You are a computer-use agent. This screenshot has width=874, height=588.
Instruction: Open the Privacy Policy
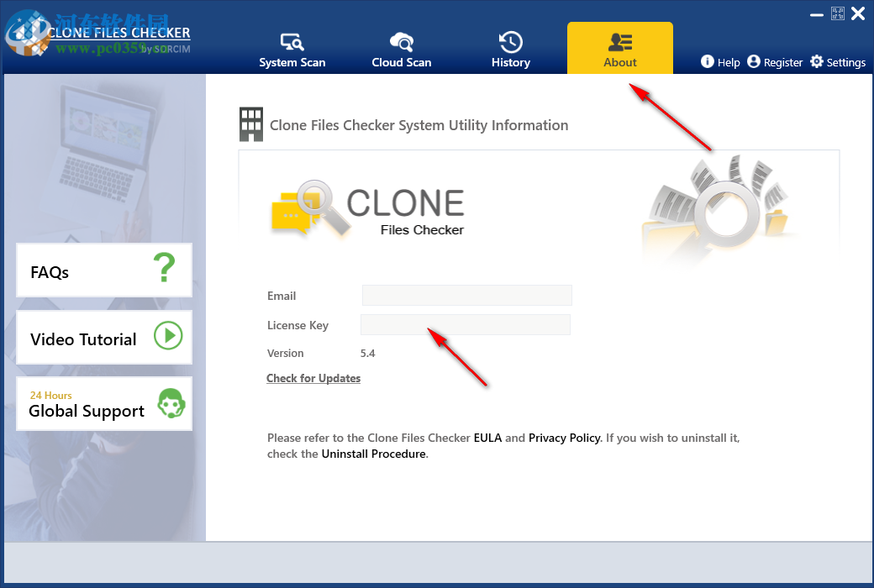[564, 438]
